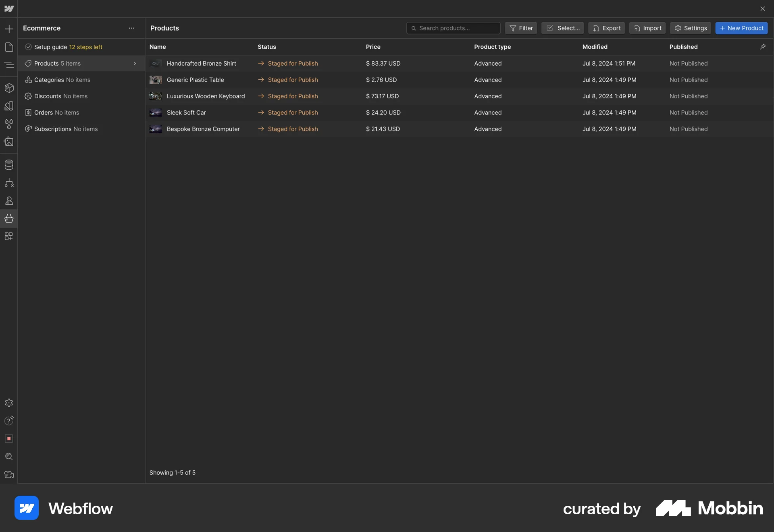The width and height of the screenshot is (774, 532).
Task: Open Discounts in the Ecommerce sidebar
Action: point(60,96)
